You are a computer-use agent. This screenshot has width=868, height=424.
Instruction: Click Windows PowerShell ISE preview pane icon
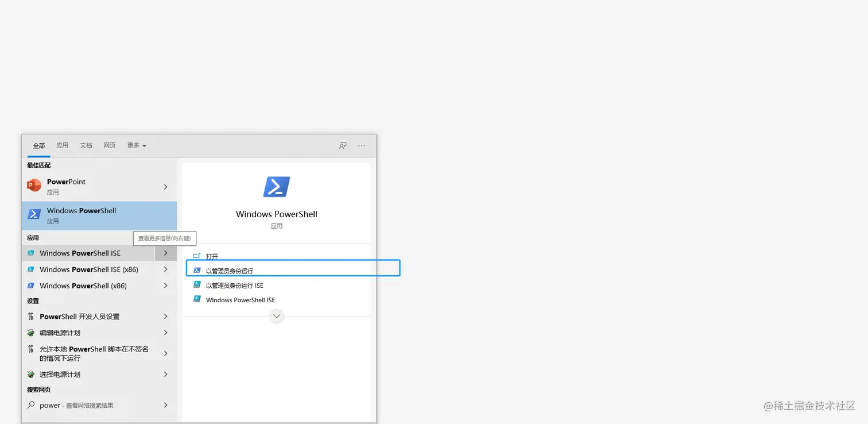tap(197, 299)
